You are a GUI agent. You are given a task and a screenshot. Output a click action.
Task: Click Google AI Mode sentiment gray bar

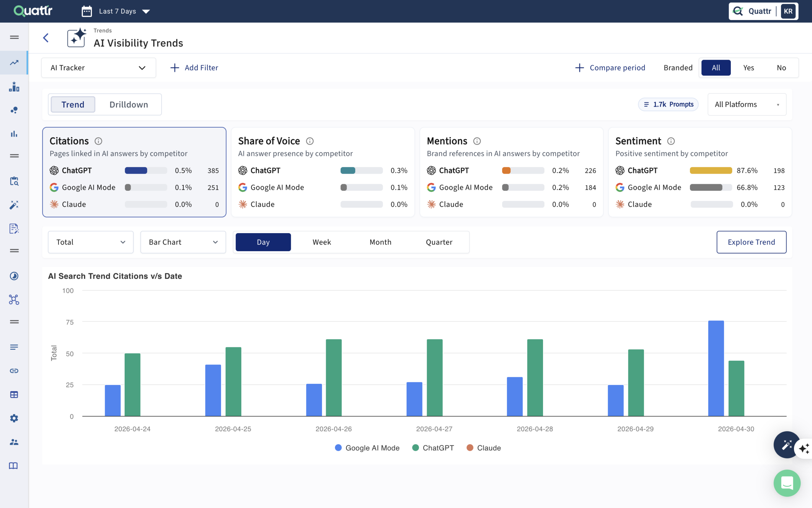pos(711,187)
